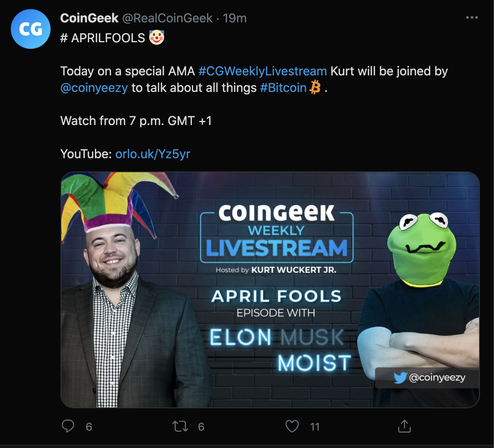This screenshot has width=494, height=448.
Task: Visit the @coinyeezy mention in the tweet text
Action: click(94, 88)
